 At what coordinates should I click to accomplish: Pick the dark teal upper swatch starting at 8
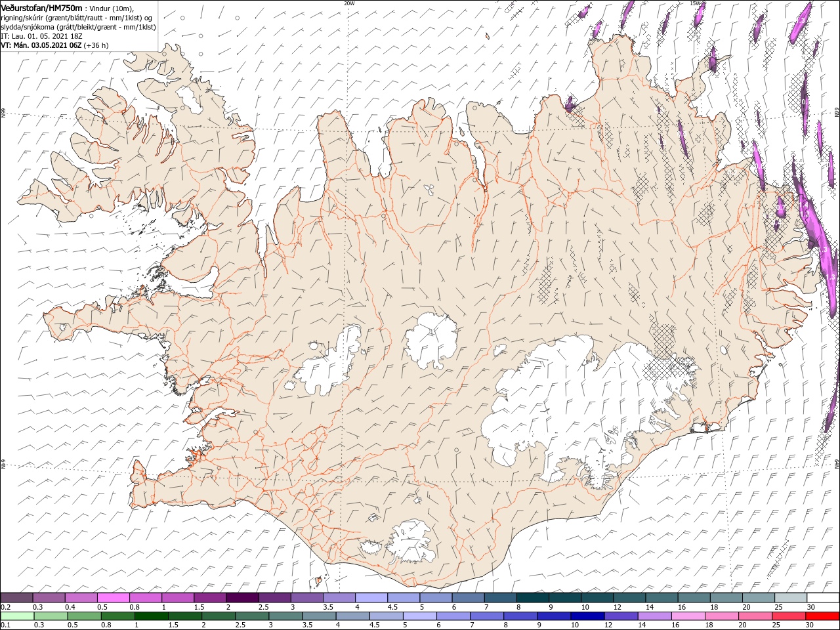533,598
